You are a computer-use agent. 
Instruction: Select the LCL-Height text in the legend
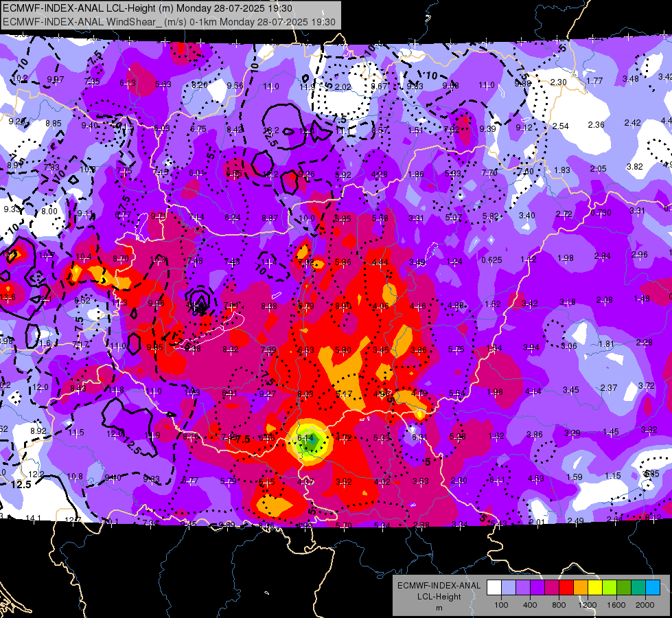[x=439, y=597]
